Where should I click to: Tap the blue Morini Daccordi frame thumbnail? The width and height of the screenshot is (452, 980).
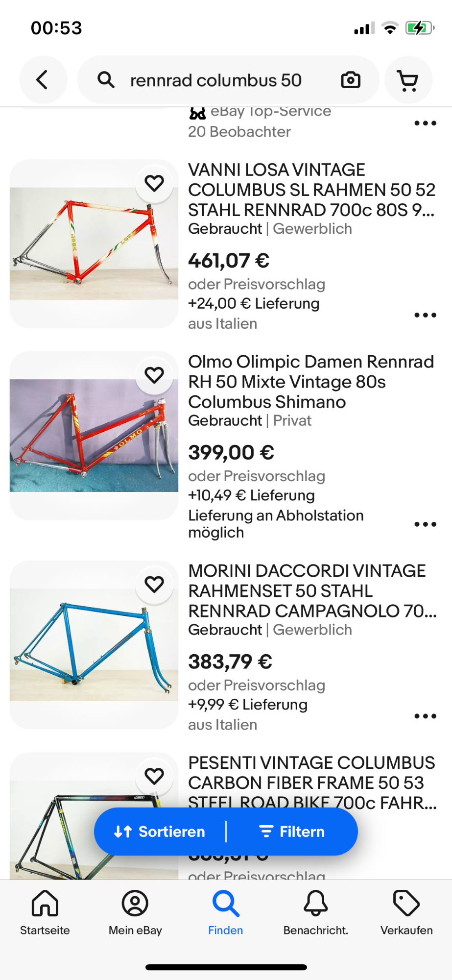(94, 645)
